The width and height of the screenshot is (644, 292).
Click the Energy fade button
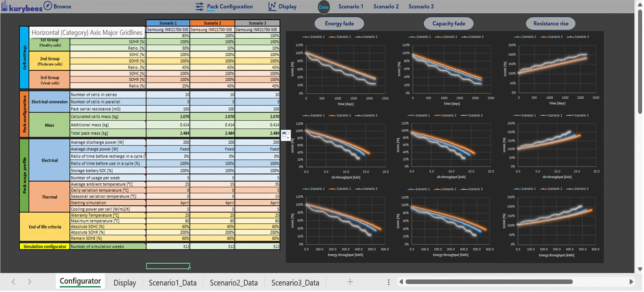[339, 24]
